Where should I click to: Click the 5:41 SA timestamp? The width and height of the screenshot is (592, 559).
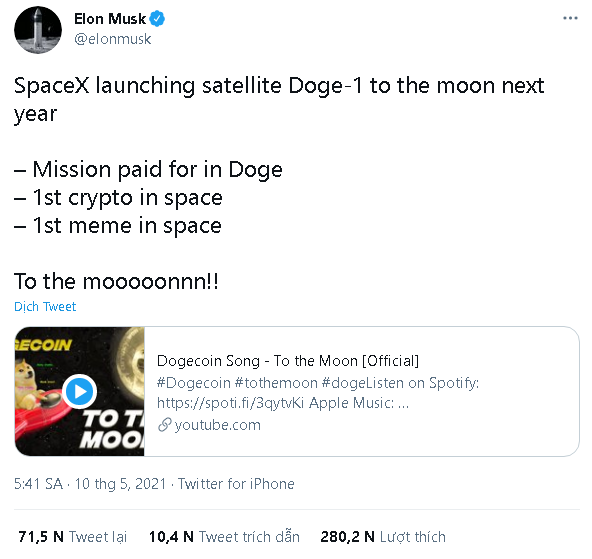tap(38, 484)
